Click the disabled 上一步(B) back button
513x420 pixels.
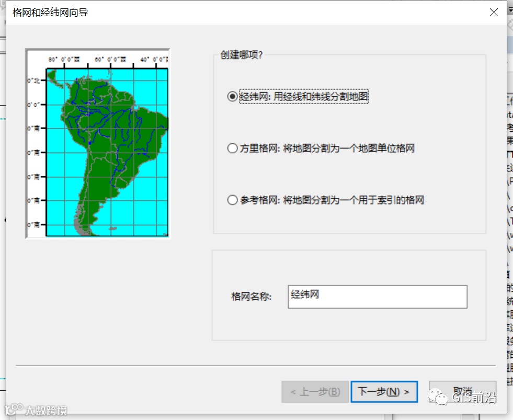(315, 392)
